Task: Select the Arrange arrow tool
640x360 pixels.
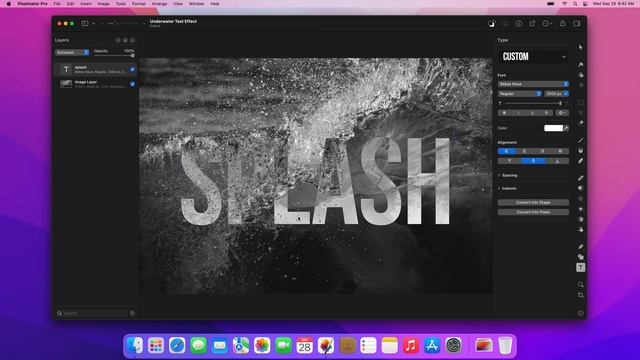Action: click(580, 47)
